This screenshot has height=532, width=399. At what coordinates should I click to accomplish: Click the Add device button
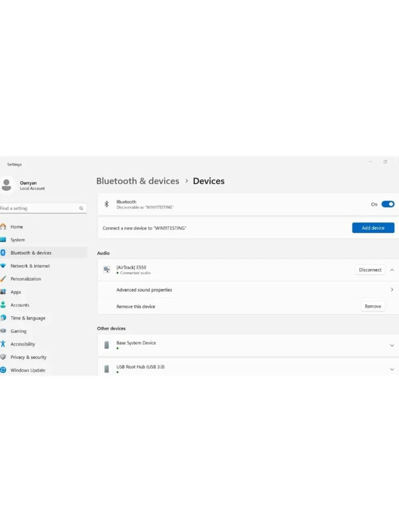pyautogui.click(x=373, y=228)
